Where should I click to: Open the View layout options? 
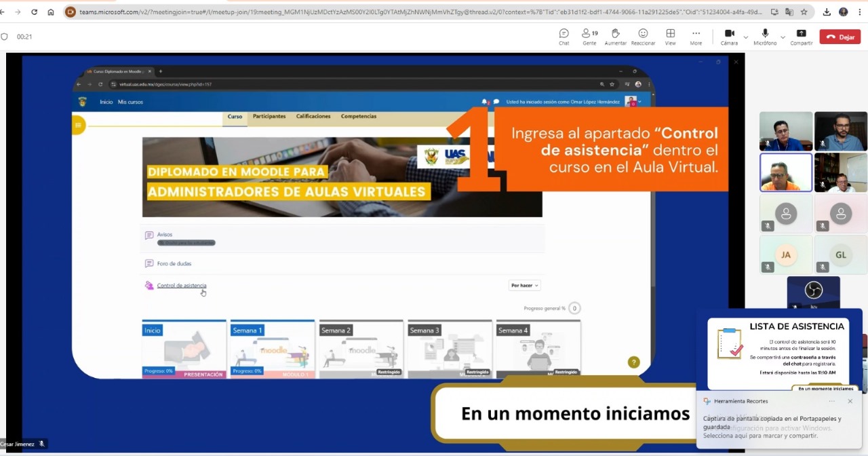[670, 37]
